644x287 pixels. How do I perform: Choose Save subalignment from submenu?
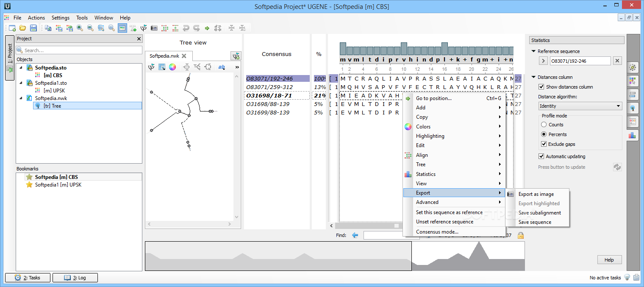click(x=540, y=213)
